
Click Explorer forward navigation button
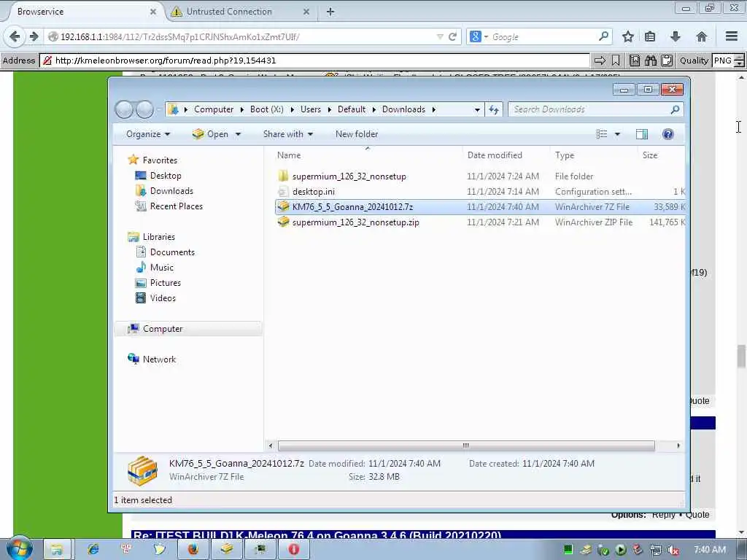(x=145, y=109)
